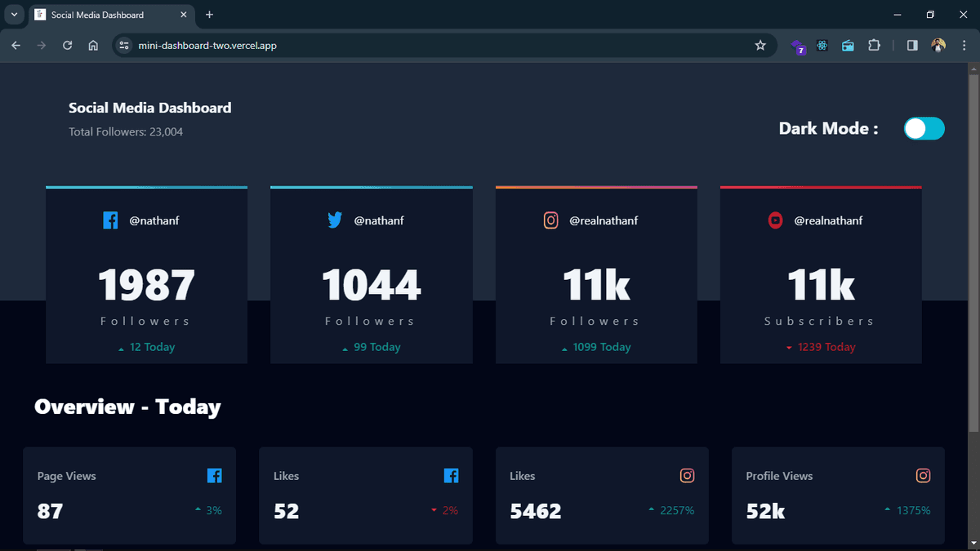The width and height of the screenshot is (980, 551).
Task: Click the Facebook icon on the 1987 followers card
Action: pyautogui.click(x=110, y=220)
